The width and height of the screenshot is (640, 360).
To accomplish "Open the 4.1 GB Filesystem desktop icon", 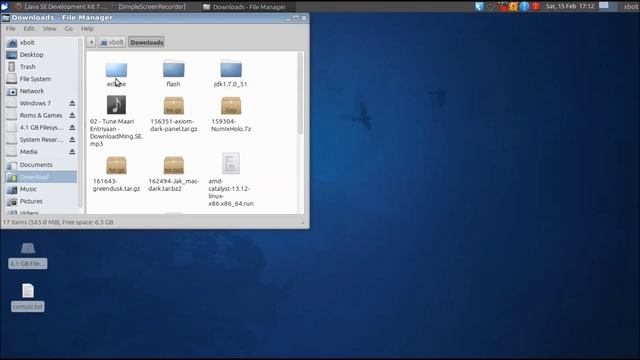I will pos(28,256).
